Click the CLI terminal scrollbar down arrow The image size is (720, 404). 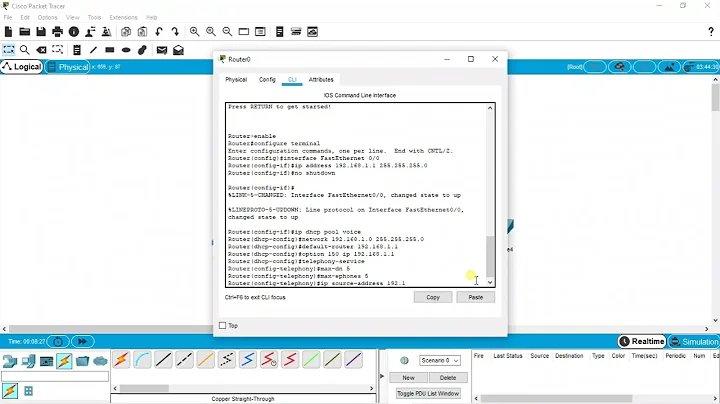pyautogui.click(x=490, y=282)
